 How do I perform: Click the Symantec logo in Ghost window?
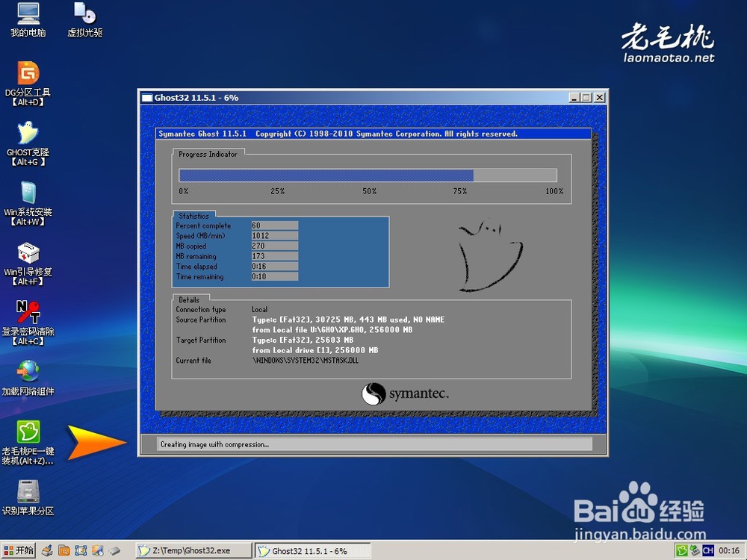pos(405,393)
